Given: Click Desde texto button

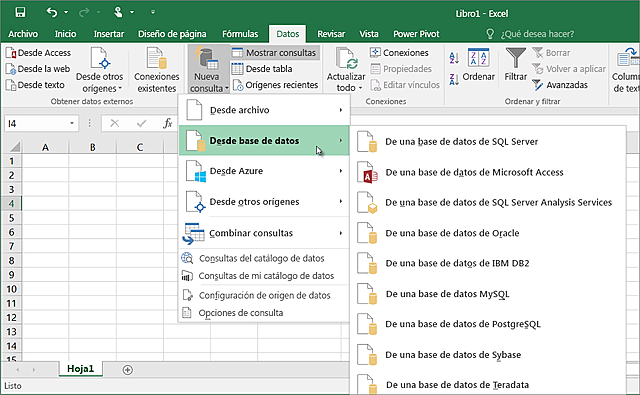Looking at the screenshot, I should pyautogui.click(x=35, y=85).
